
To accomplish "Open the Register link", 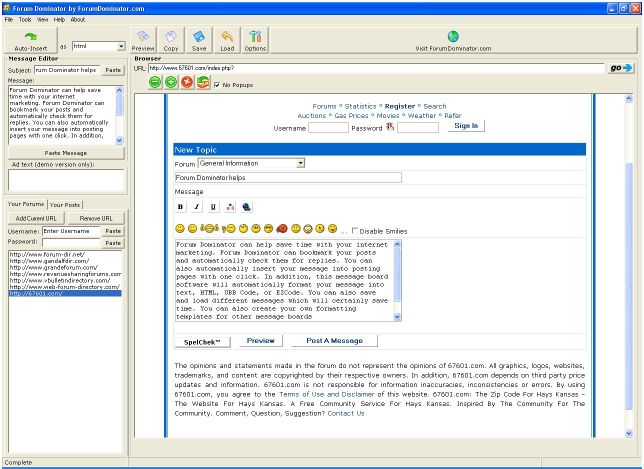I will click(x=400, y=106).
